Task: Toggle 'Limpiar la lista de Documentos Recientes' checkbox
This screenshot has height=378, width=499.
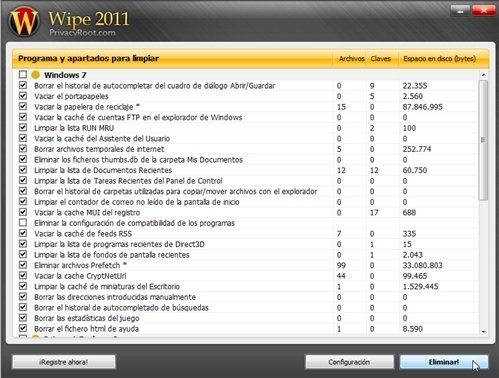Action: coord(23,170)
